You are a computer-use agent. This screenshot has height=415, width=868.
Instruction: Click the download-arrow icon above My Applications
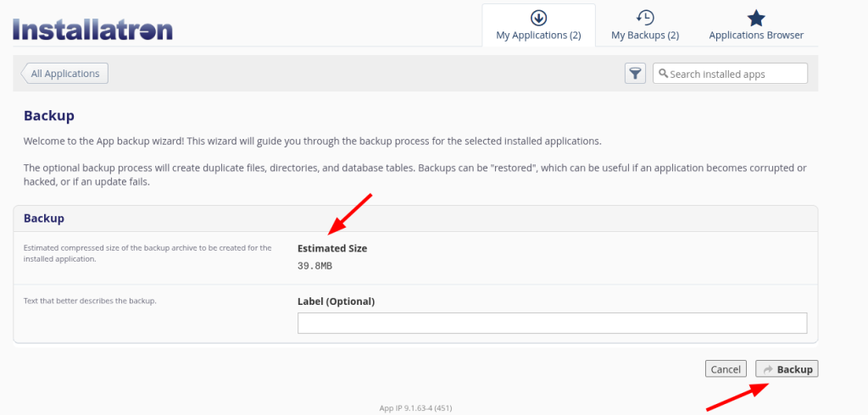[538, 18]
